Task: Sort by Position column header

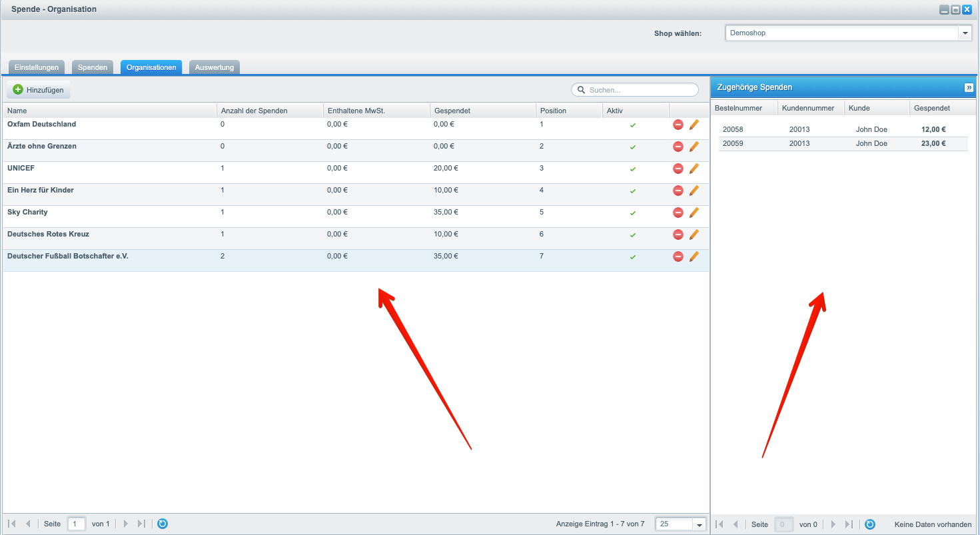Action: pos(569,111)
